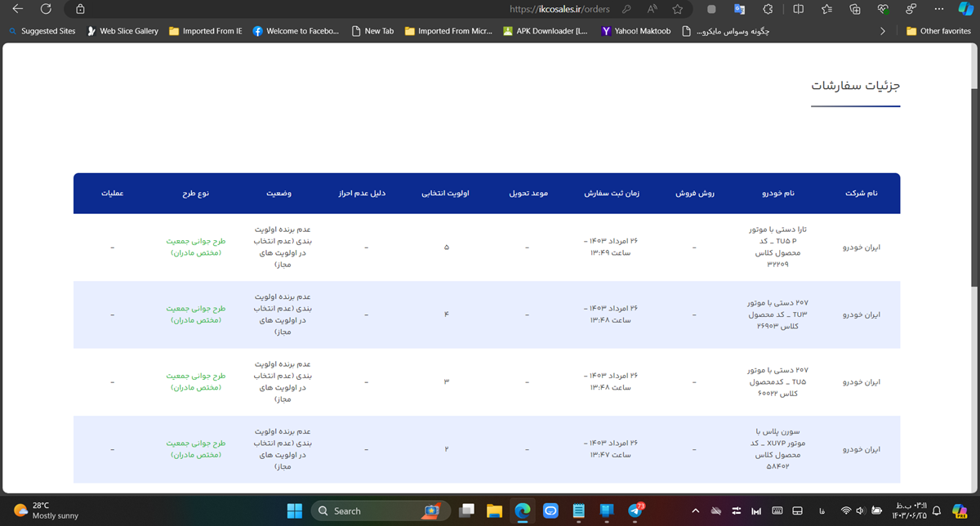Open the Favorites list icon
This screenshot has width=980, height=526.
click(x=827, y=9)
